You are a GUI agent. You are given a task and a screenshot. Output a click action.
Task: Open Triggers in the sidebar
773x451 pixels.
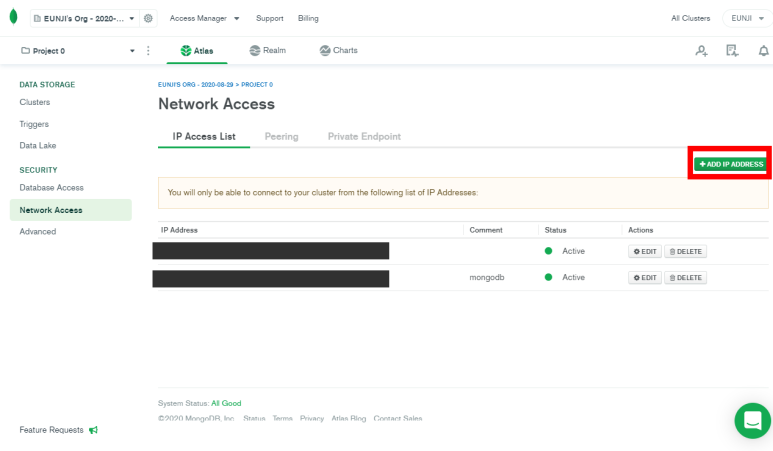(34, 124)
